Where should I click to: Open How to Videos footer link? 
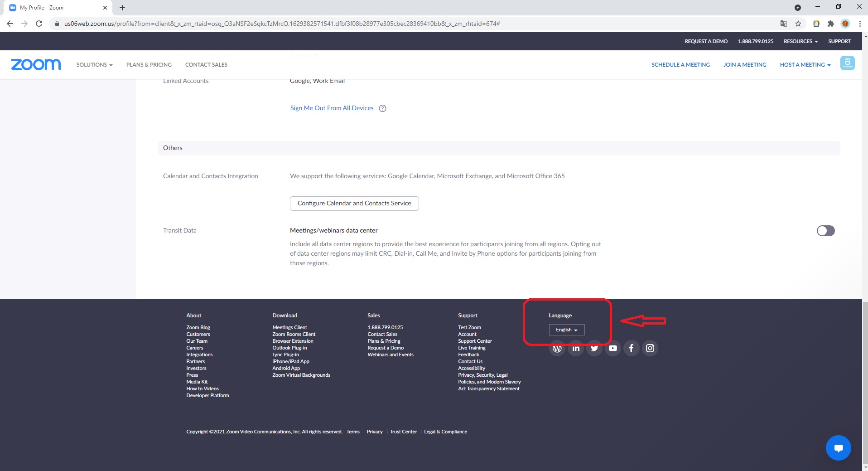click(x=203, y=388)
